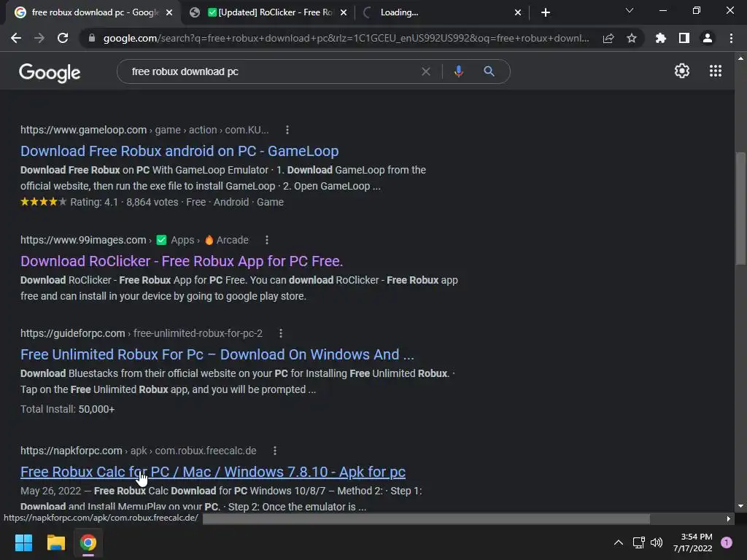Click the Rating: 4.1 text
Image resolution: width=747 pixels, height=560 pixels.
click(x=94, y=203)
